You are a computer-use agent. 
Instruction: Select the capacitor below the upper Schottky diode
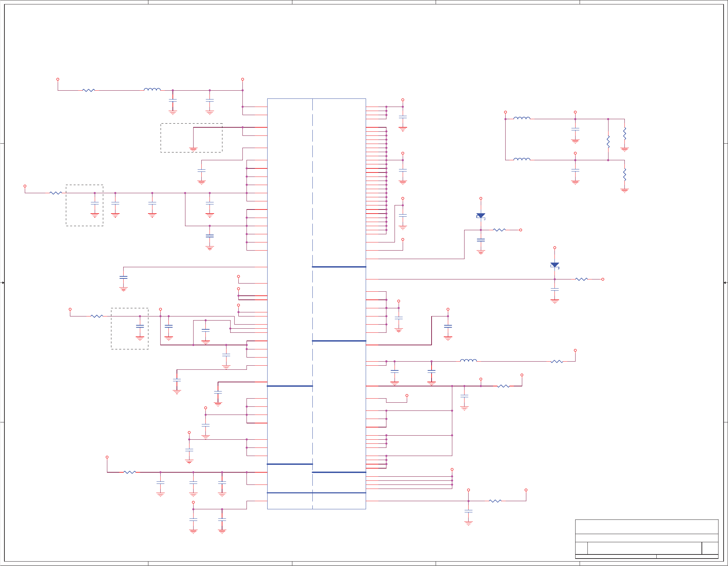point(480,240)
